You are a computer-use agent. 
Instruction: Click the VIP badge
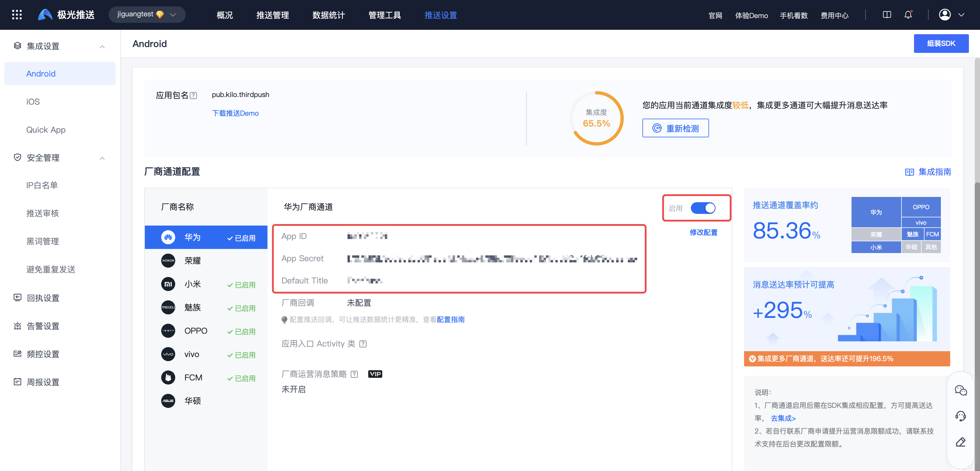tap(375, 374)
